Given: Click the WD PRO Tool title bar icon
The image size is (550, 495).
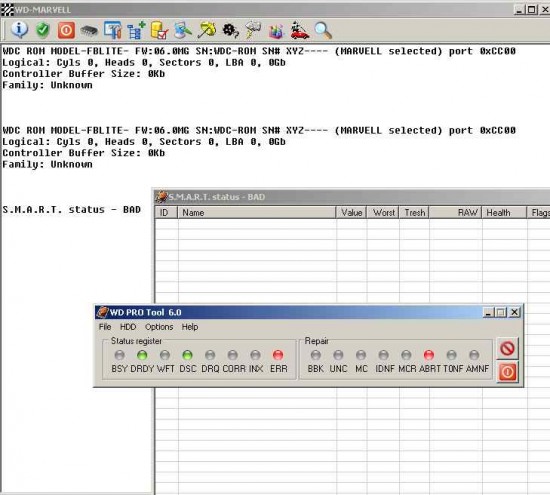Looking at the screenshot, I should coord(102,312).
